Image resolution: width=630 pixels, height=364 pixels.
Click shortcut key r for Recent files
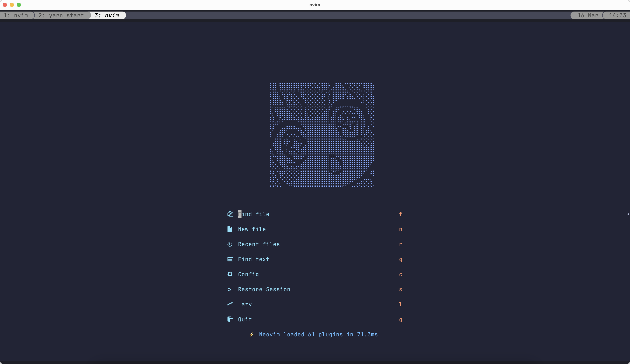(x=401, y=244)
